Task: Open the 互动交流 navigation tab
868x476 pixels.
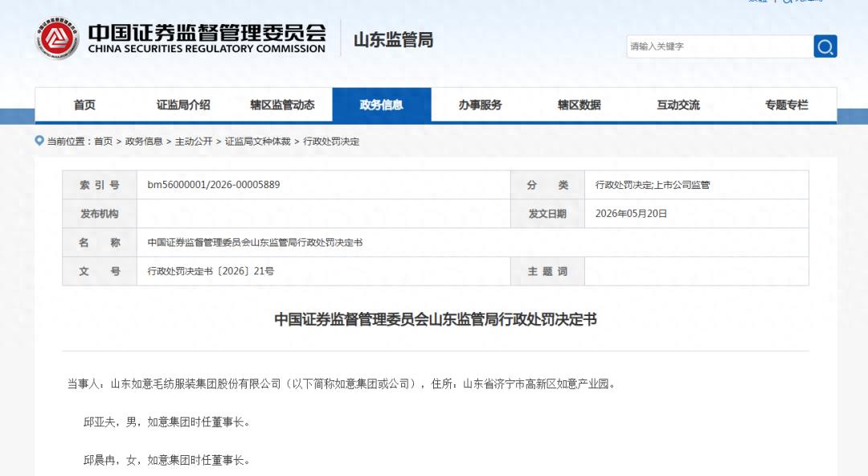Action: [678, 105]
